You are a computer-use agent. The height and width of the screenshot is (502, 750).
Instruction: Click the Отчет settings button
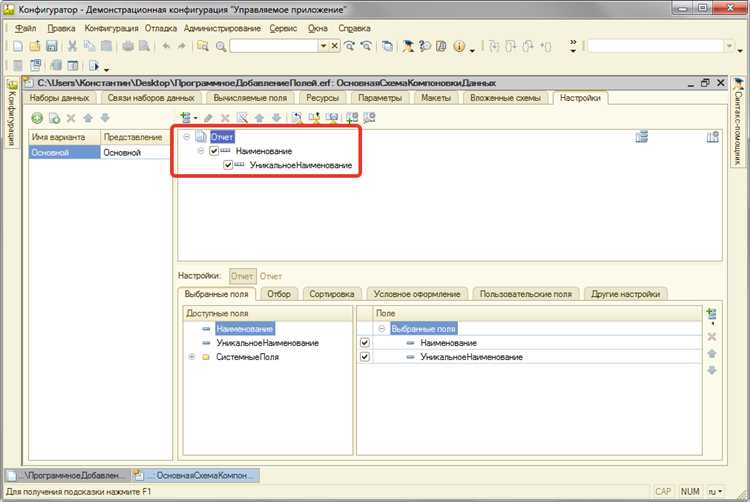pyautogui.click(x=243, y=276)
